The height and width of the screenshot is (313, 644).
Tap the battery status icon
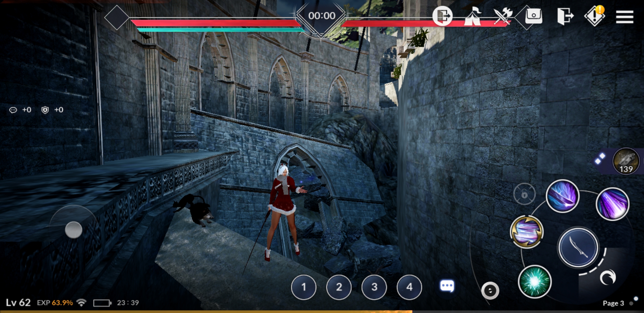coord(102,303)
